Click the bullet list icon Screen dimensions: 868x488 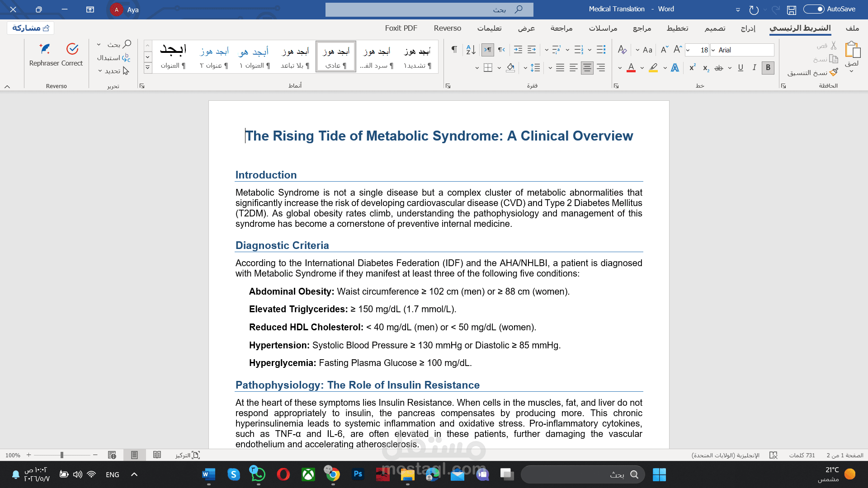click(601, 50)
